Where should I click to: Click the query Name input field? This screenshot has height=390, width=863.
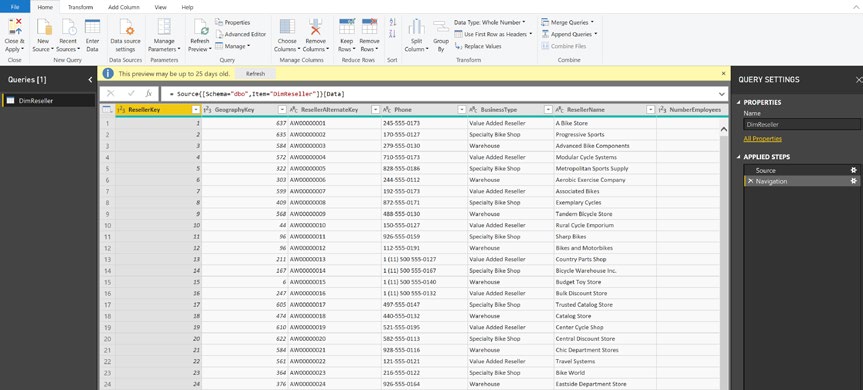coord(801,124)
